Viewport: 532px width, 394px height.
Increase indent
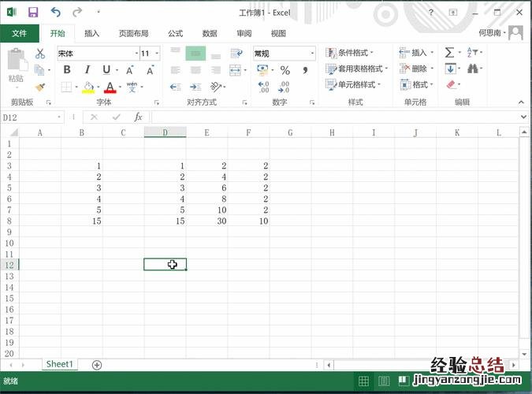(x=195, y=87)
